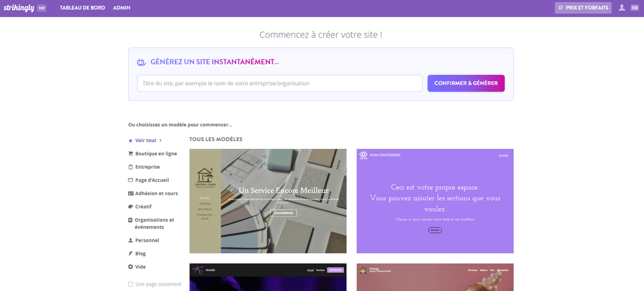The height and width of the screenshot is (291, 644).
Task: Click Ou choisissez un modèle pour commencer text
Action: pos(180,124)
